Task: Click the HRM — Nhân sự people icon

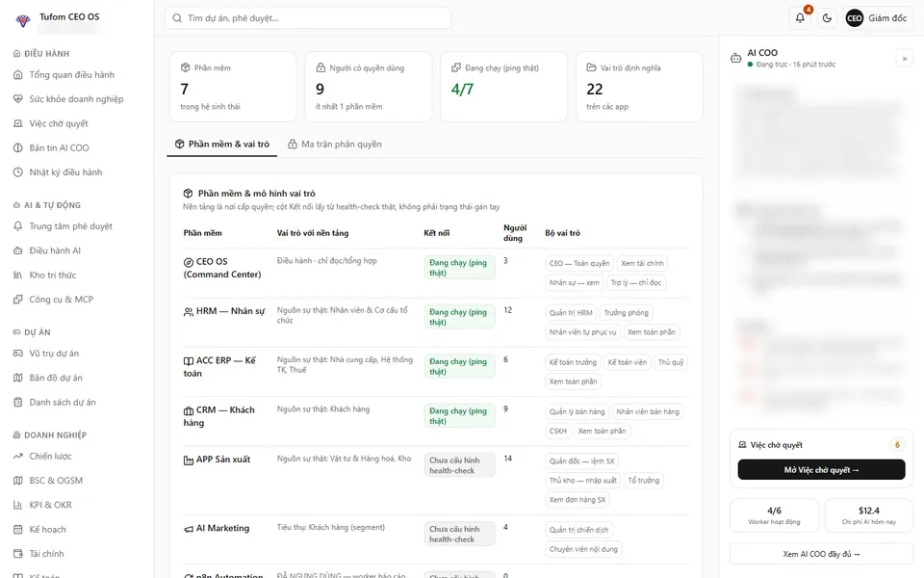Action: pos(189,311)
